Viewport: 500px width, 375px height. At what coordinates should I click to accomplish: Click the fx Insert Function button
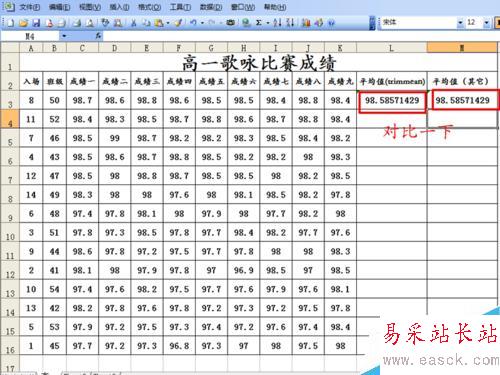(98, 35)
